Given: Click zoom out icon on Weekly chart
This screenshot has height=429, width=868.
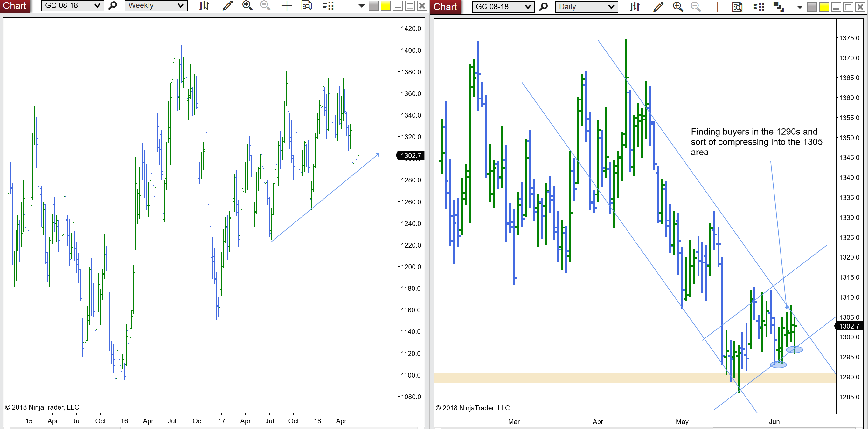Looking at the screenshot, I should pos(266,6).
